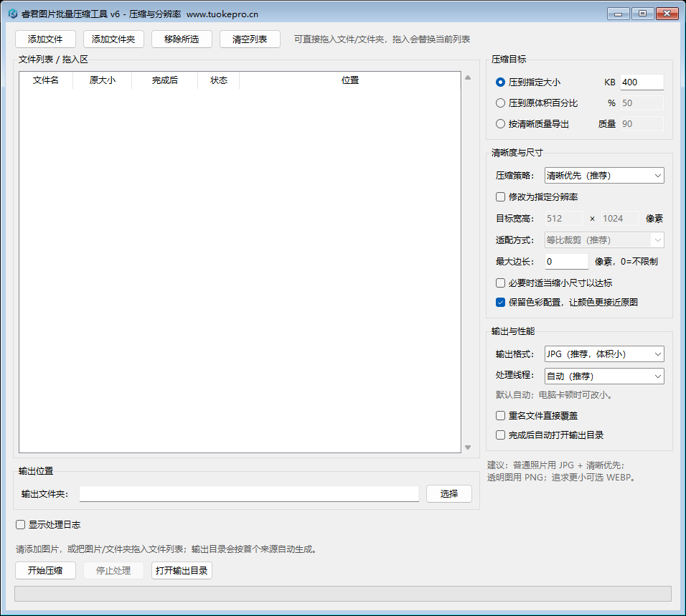
Task: Minimize the window
Action: (618, 14)
